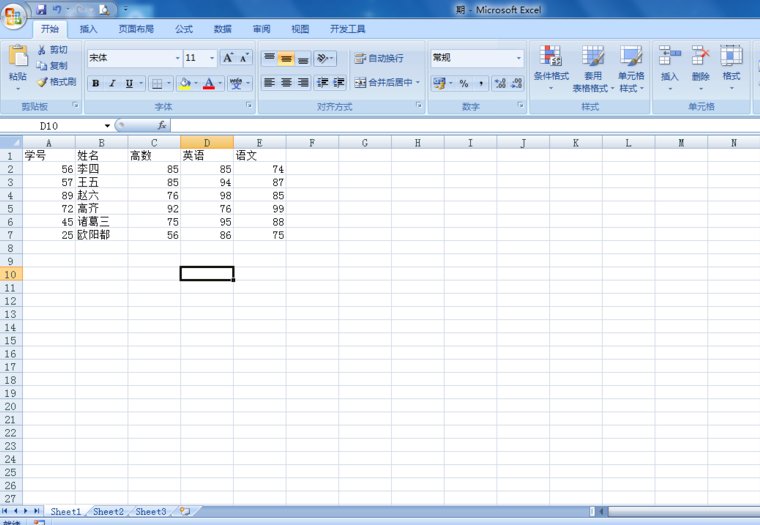This screenshot has width=760, height=525.
Task: Undo the last action in Quick Access toolbar
Action: pyautogui.click(x=57, y=9)
